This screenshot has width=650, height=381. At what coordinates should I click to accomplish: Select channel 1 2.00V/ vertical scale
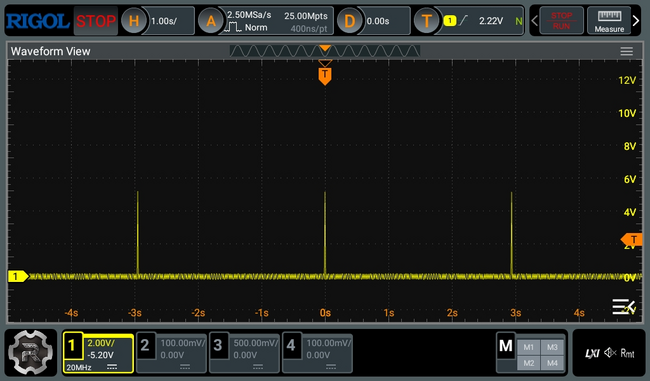click(101, 343)
